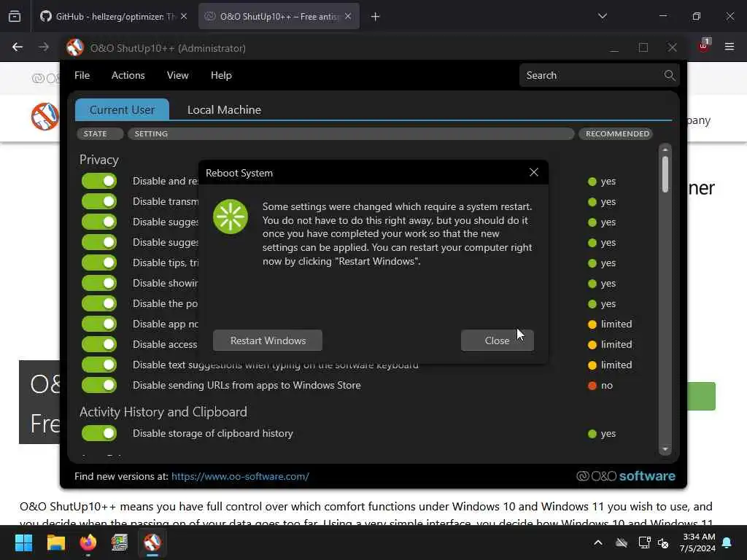Toggle 'Disable sending URLs from apps to Windows Store'
This screenshot has width=747, height=560.
(x=99, y=385)
